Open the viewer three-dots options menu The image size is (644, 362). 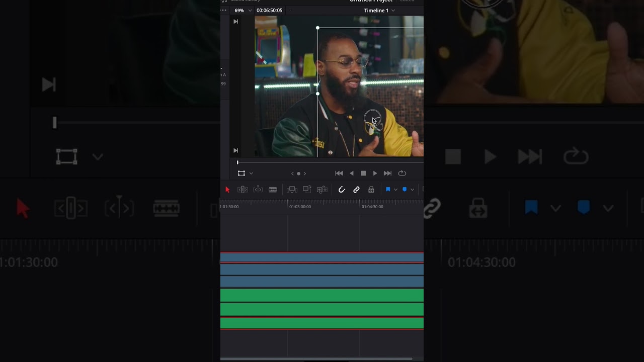click(224, 11)
